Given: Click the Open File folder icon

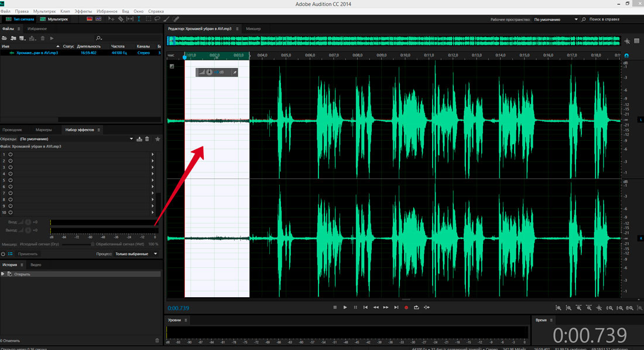Looking at the screenshot, I should pos(5,38).
